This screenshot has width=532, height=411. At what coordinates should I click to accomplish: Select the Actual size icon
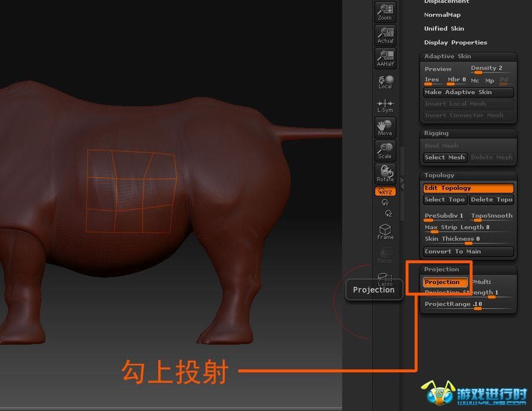(385, 35)
